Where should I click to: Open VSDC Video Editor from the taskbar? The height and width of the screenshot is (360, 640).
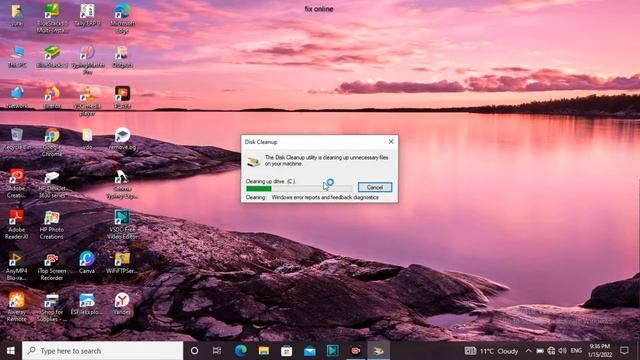tap(333, 351)
